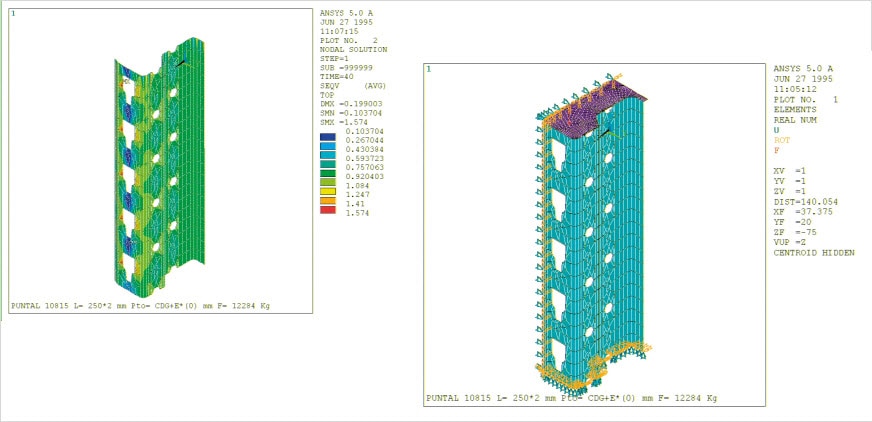Click the SMX =1.574 maximum value text

[344, 121]
